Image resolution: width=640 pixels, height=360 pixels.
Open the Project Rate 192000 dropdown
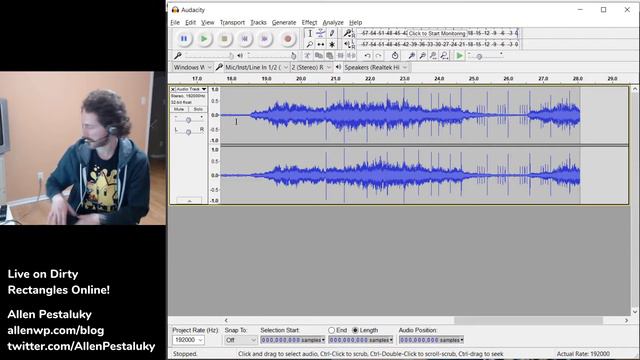tap(189, 340)
